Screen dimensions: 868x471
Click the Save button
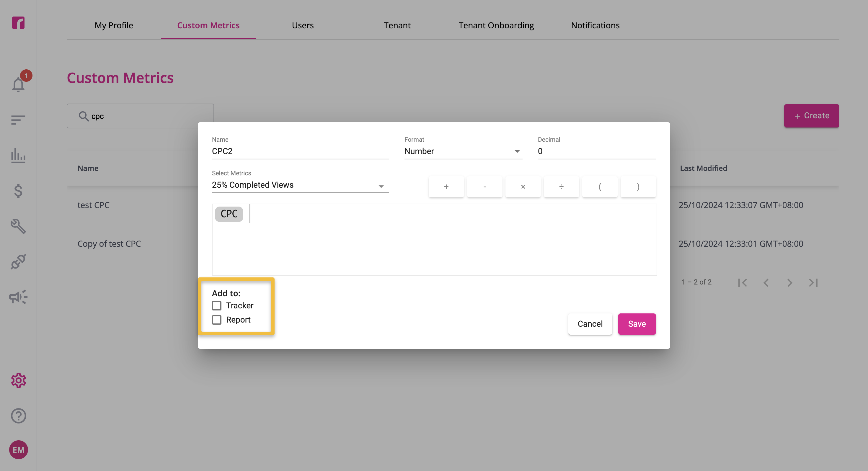[x=637, y=324]
